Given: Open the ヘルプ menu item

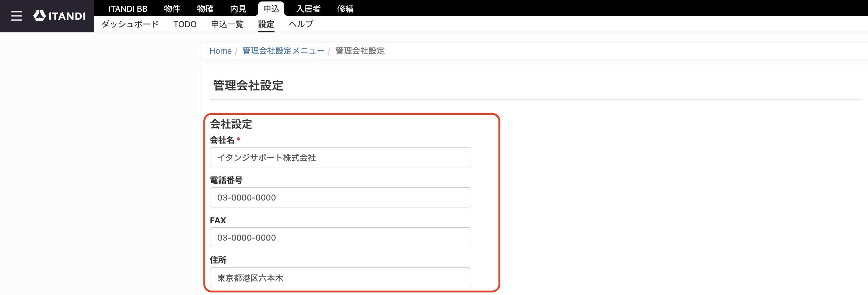Looking at the screenshot, I should tap(301, 24).
